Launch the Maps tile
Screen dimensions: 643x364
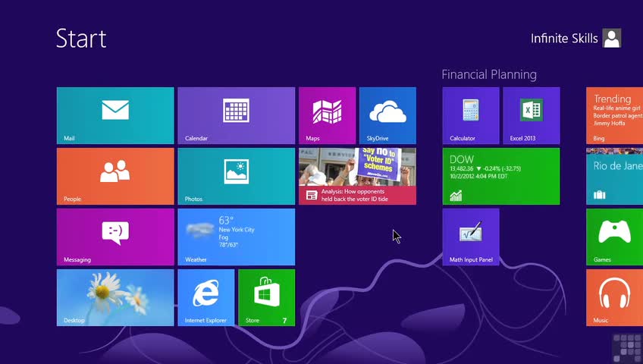328,115
